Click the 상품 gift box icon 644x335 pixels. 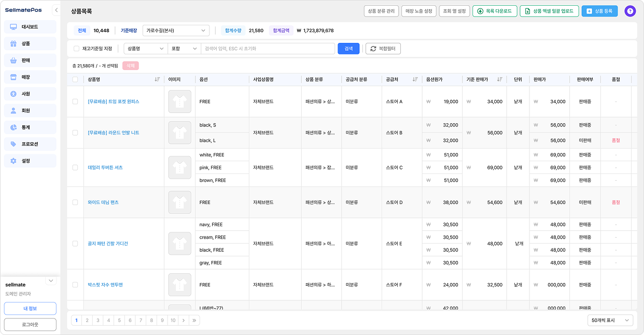tap(13, 43)
